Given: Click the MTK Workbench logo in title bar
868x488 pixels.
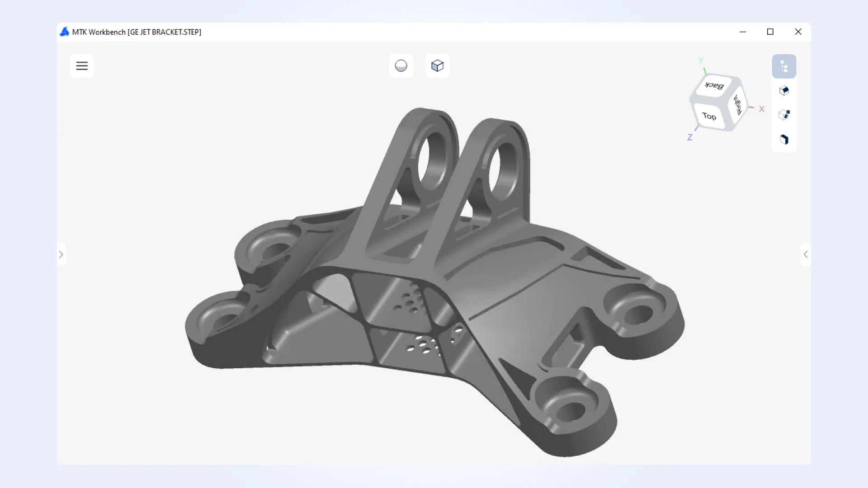Looking at the screenshot, I should (64, 32).
